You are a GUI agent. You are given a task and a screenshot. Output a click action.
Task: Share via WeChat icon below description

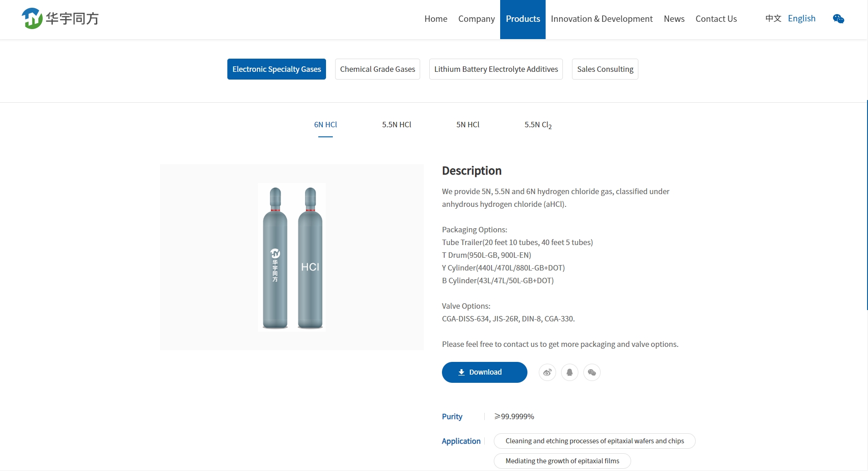click(592, 372)
